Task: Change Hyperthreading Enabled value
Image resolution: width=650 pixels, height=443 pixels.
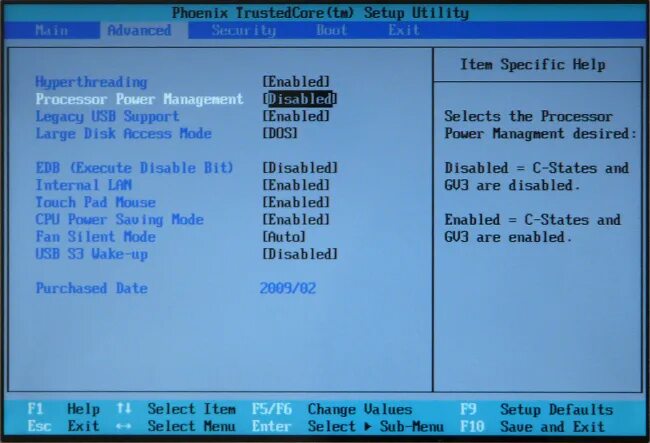Action: tap(296, 82)
